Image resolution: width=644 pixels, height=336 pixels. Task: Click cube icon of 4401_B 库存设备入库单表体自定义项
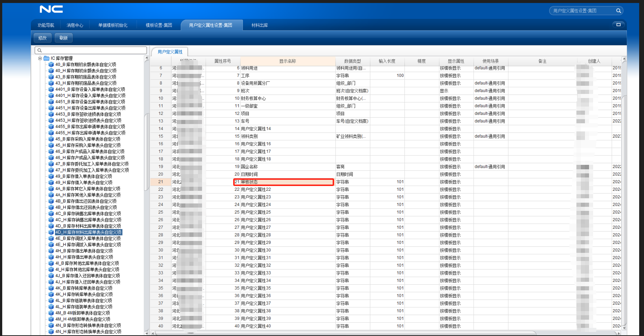[x=51, y=89]
